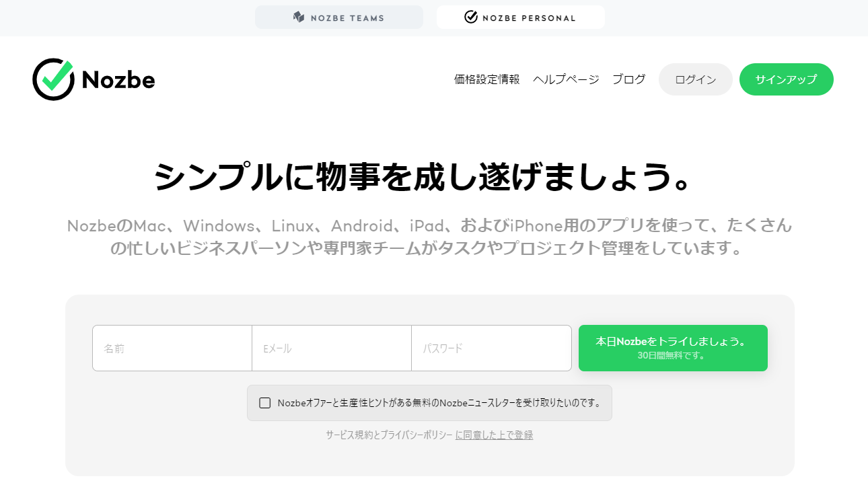Click the gray newsletter consent bar
Screen dimensions: 868x487
(429, 402)
